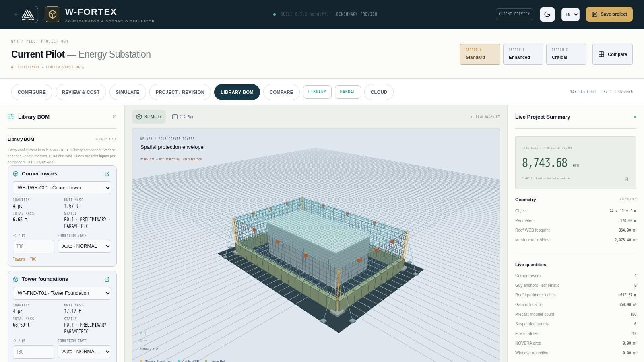Click the Save project button
644x362 pixels.
pos(609,14)
